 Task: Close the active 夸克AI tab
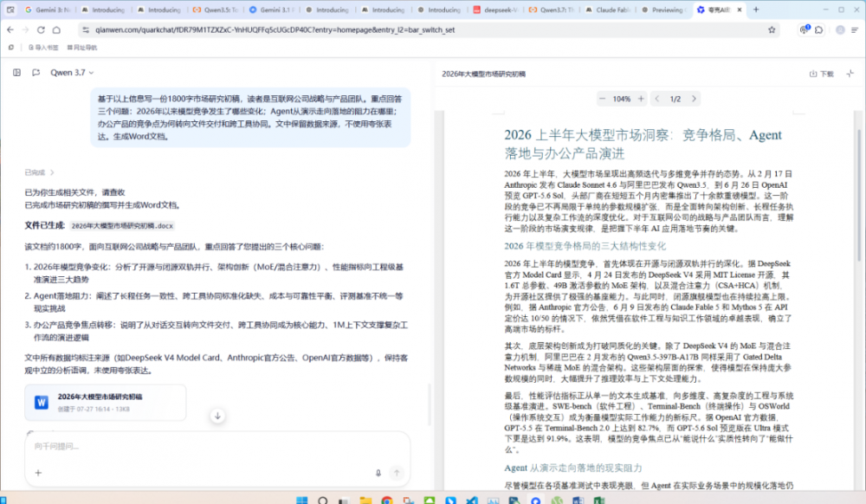740,10
